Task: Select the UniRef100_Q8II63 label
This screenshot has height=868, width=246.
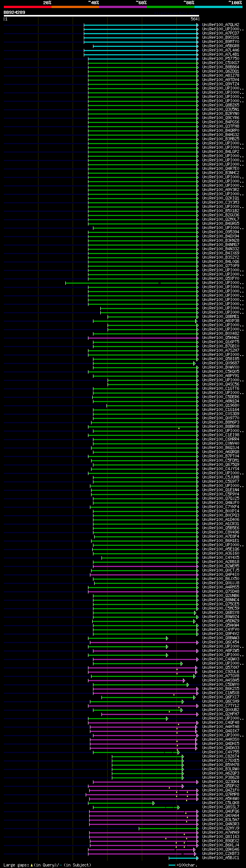Action: 221,836
